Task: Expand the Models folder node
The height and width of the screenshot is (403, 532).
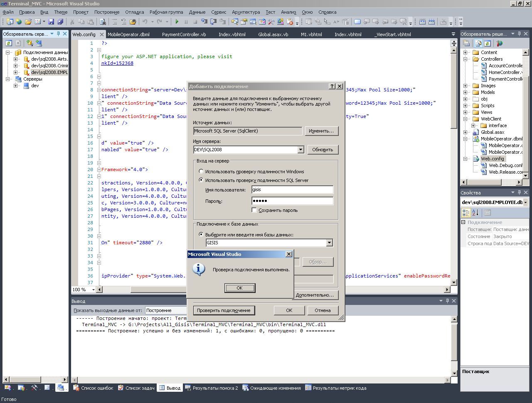Action: (465, 92)
